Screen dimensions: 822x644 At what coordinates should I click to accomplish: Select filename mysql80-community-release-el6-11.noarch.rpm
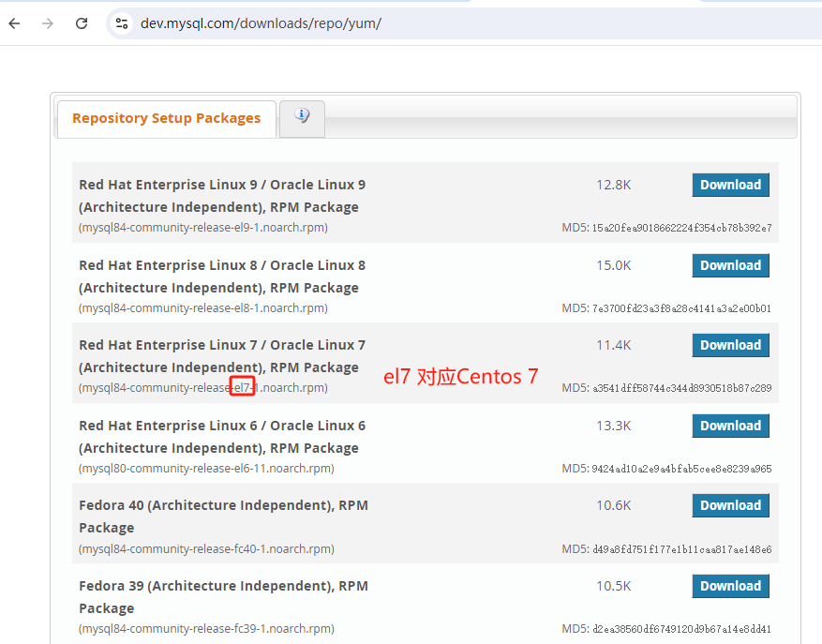206,469
